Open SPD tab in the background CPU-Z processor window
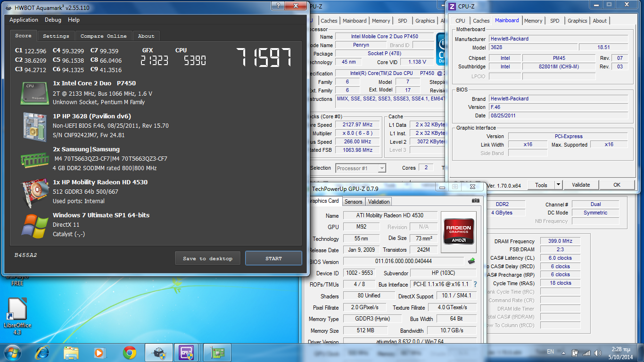 pyautogui.click(x=403, y=21)
